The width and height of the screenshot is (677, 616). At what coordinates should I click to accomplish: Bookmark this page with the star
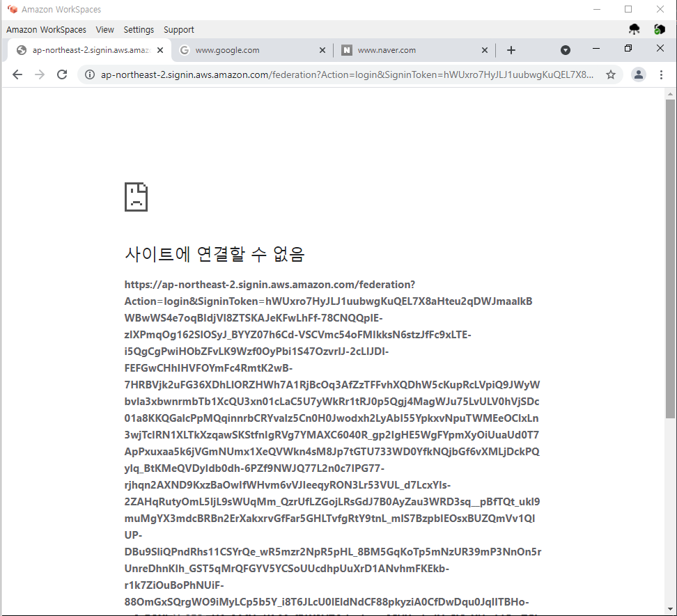point(611,74)
